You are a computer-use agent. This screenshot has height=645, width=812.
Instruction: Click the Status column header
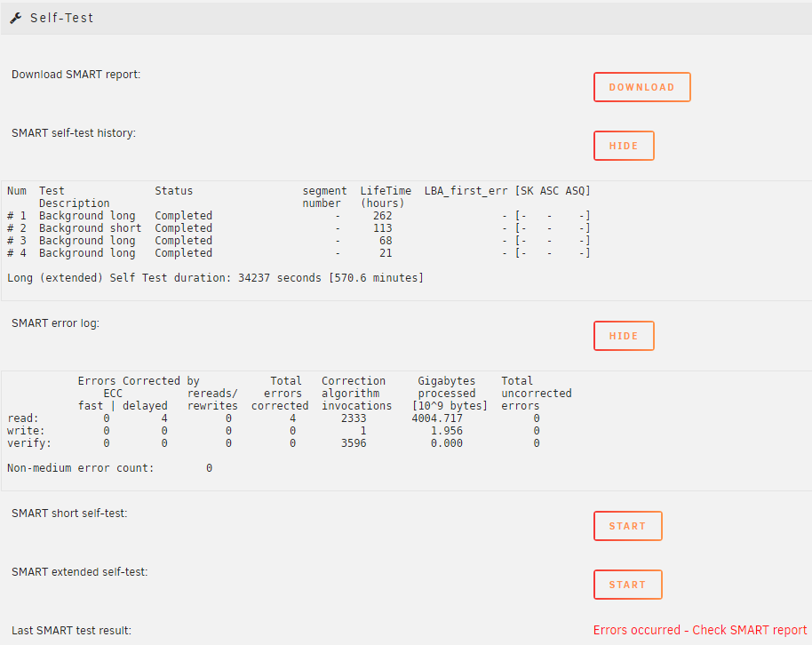pos(173,191)
